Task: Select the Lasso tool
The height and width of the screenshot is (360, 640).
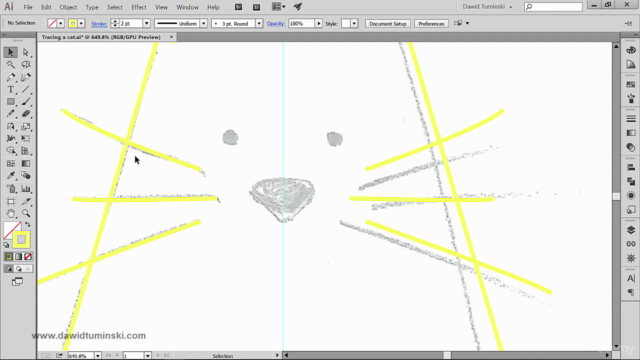Action: point(26,64)
